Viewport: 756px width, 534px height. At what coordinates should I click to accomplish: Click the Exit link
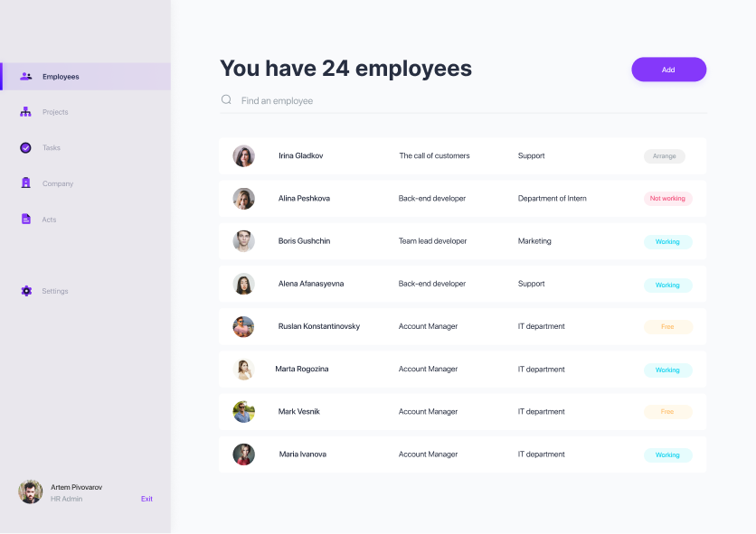tap(146, 499)
